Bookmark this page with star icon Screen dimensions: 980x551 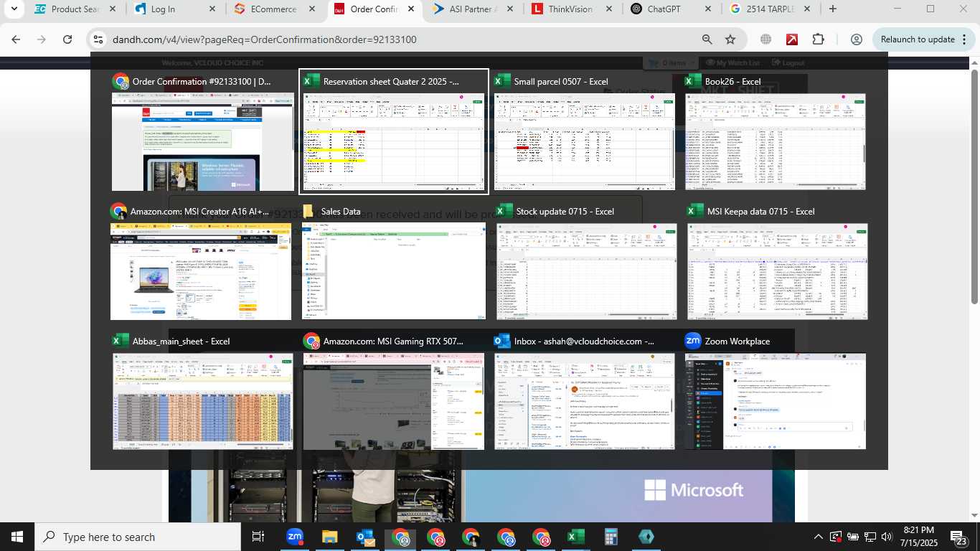[x=730, y=39]
